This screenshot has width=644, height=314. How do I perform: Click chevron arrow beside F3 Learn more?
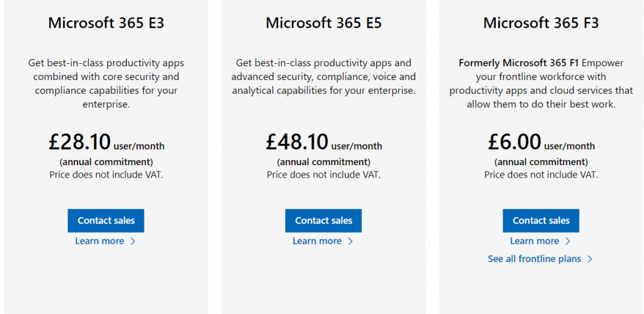[568, 241]
